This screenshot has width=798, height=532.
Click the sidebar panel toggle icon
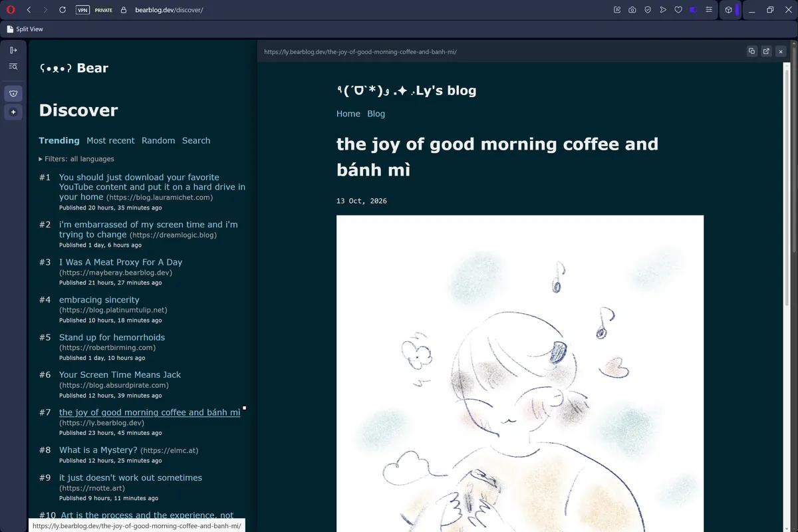[x=13, y=50]
